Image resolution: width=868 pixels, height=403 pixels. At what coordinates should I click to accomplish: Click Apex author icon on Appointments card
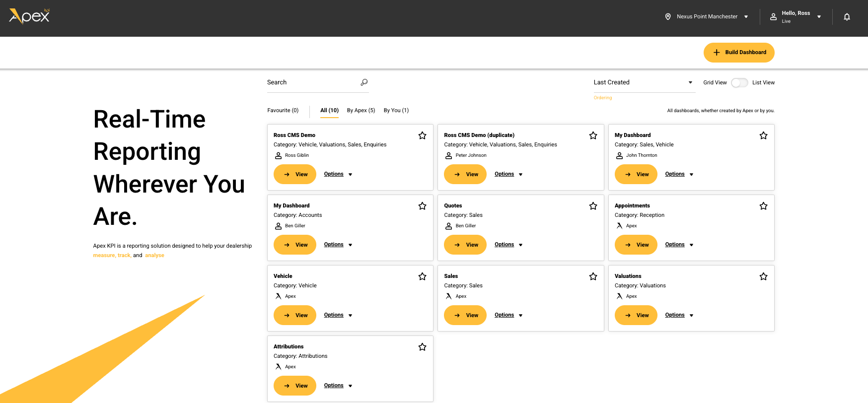pos(620,226)
